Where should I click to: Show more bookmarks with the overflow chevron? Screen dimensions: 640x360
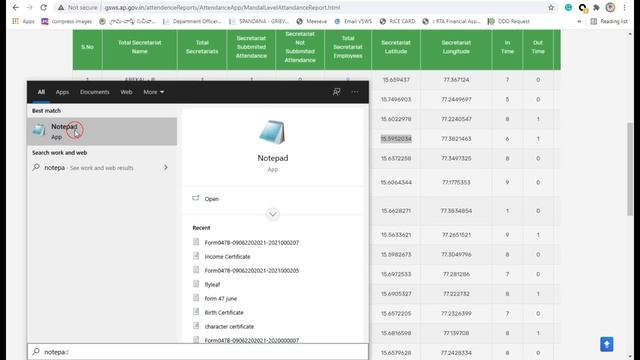tap(579, 21)
